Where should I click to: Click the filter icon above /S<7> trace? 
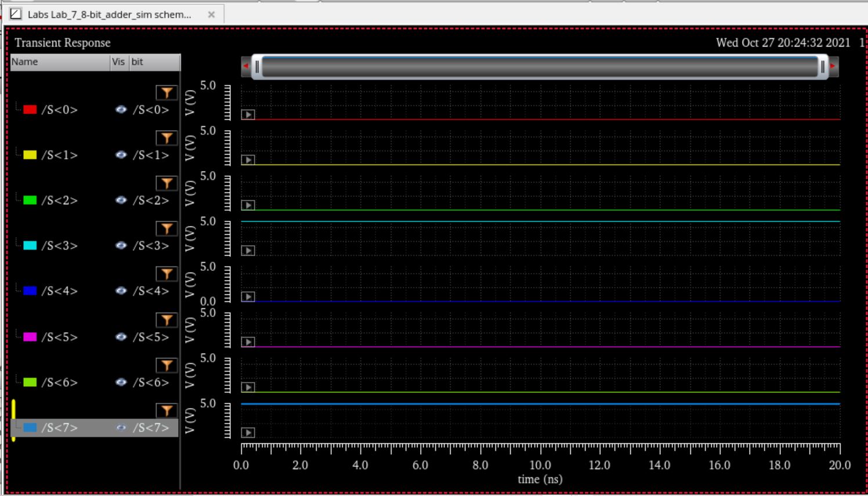click(167, 411)
